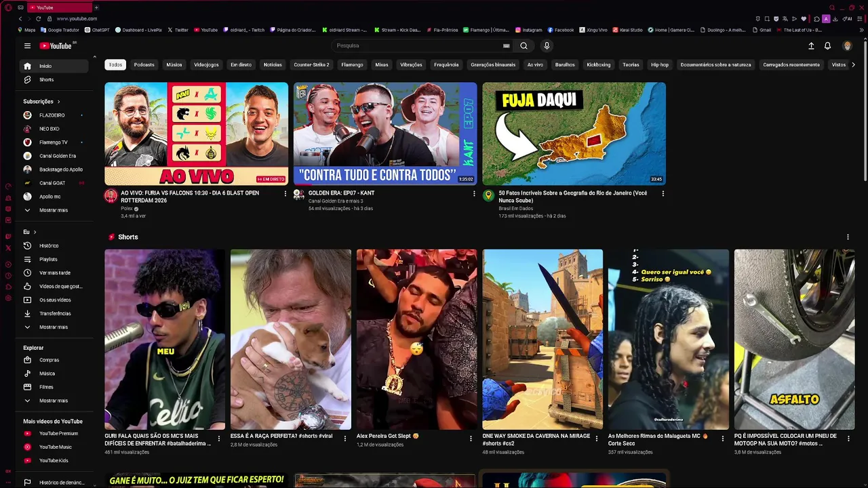
Task: Open the Instagram bookmark
Action: point(528,30)
